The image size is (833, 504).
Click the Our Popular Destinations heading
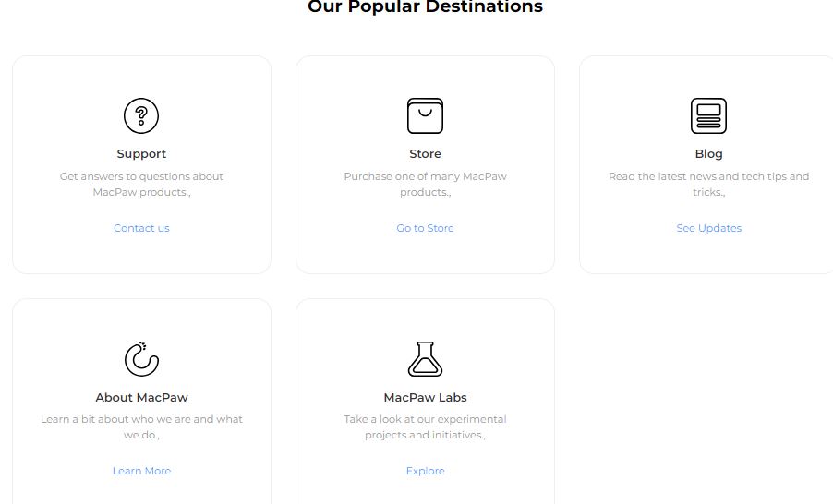pos(425,6)
